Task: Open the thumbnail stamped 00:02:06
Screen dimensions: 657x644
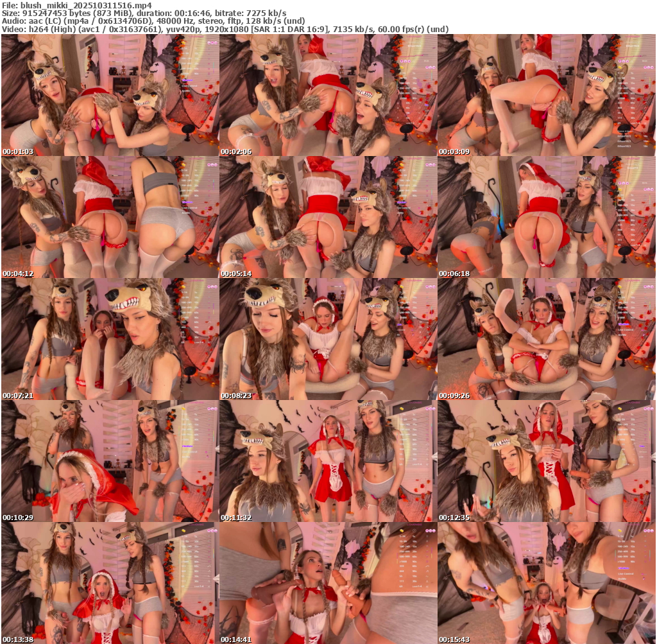Action: pos(328,95)
